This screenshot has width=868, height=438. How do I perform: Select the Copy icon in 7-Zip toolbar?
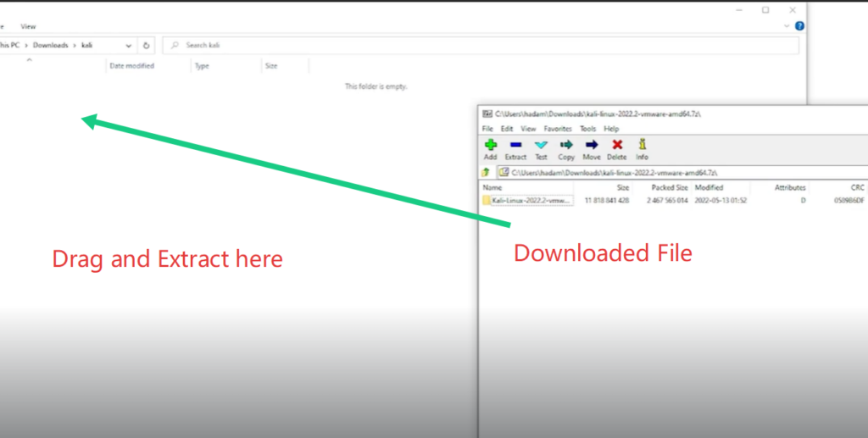coord(566,145)
